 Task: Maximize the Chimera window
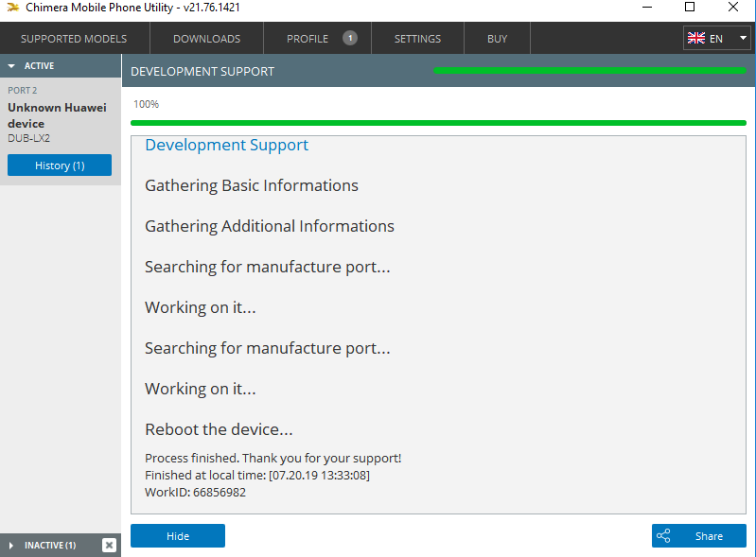pyautogui.click(x=690, y=8)
